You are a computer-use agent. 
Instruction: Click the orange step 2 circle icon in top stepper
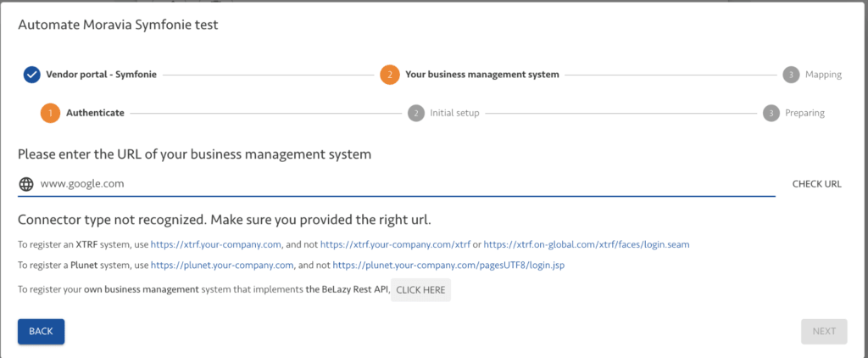389,75
